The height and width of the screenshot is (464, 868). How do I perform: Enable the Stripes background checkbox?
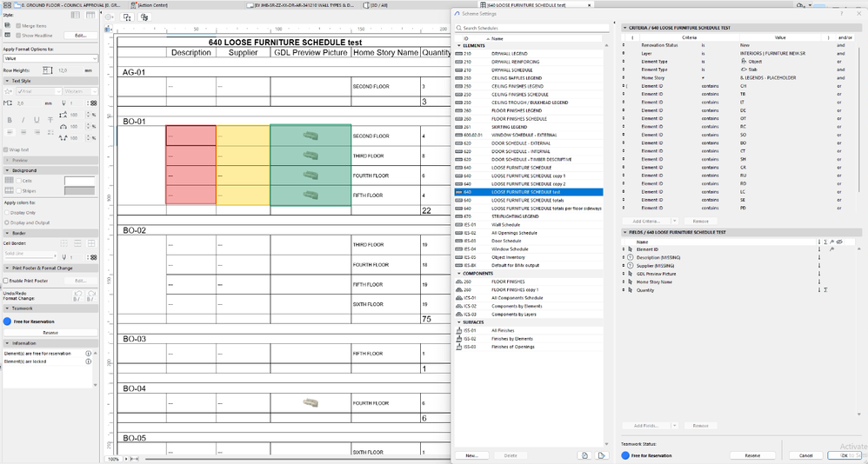[18, 191]
